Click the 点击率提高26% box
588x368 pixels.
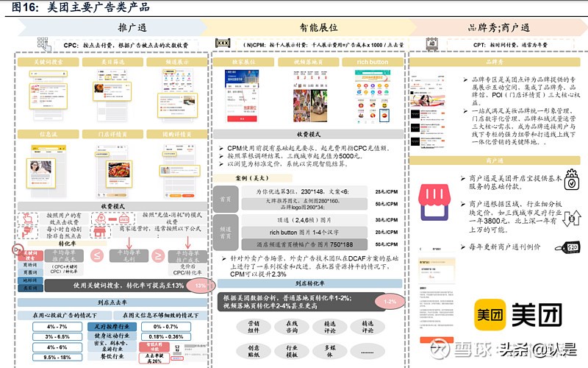click(x=154, y=358)
